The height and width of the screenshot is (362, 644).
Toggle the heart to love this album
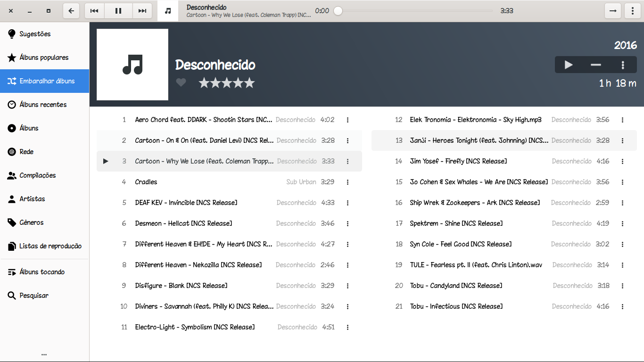pos(181,83)
